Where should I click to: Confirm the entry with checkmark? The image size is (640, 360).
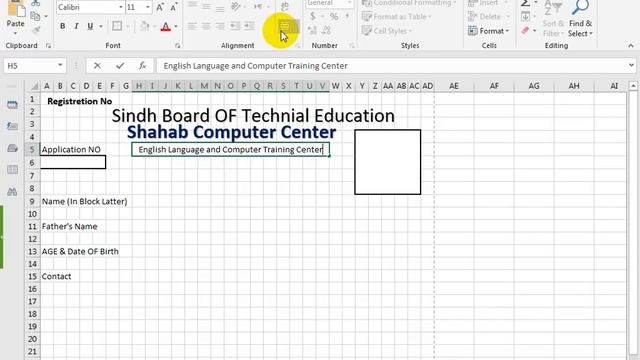click(x=120, y=66)
